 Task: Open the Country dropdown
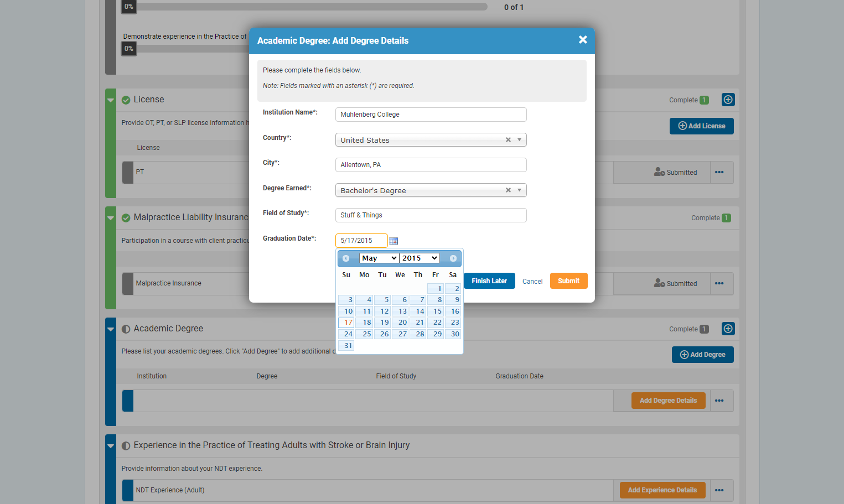pos(431,140)
